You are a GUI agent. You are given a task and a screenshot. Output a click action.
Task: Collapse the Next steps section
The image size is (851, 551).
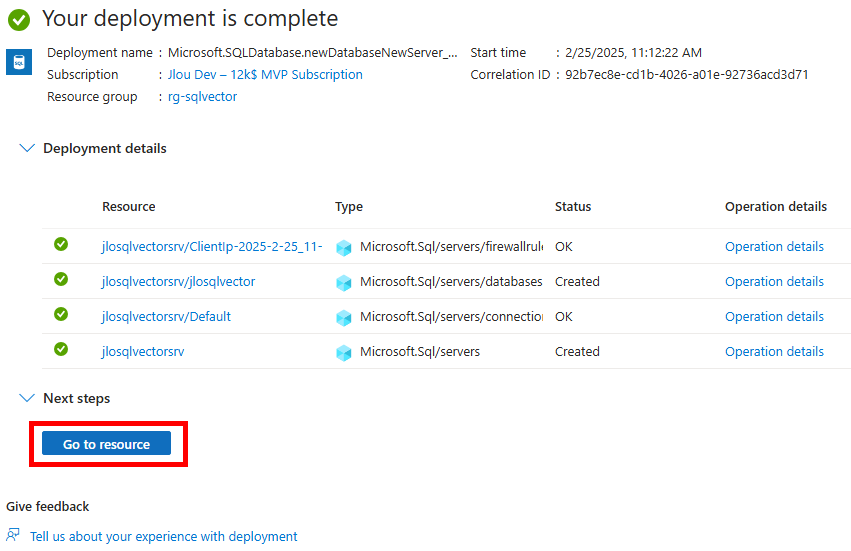click(x=27, y=398)
